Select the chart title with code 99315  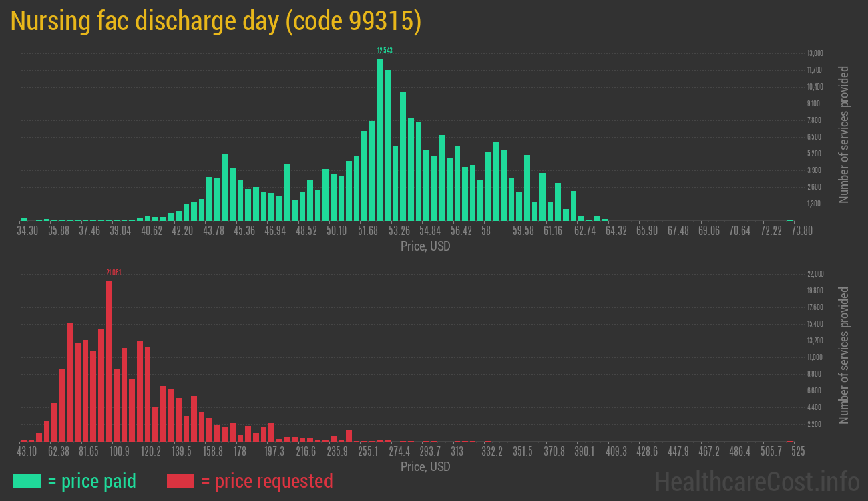click(x=216, y=21)
